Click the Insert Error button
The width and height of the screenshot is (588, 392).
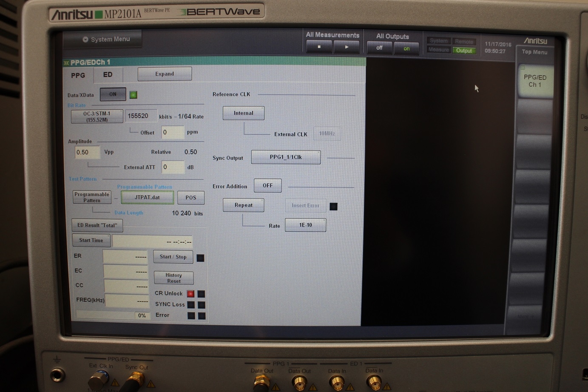(305, 205)
